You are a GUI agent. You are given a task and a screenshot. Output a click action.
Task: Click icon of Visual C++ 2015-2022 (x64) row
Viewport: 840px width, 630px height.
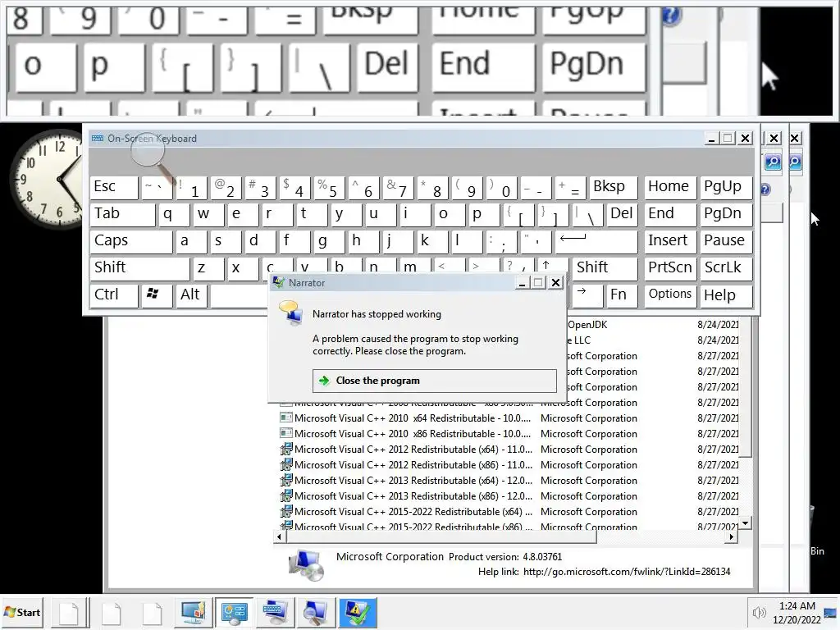pos(286,511)
